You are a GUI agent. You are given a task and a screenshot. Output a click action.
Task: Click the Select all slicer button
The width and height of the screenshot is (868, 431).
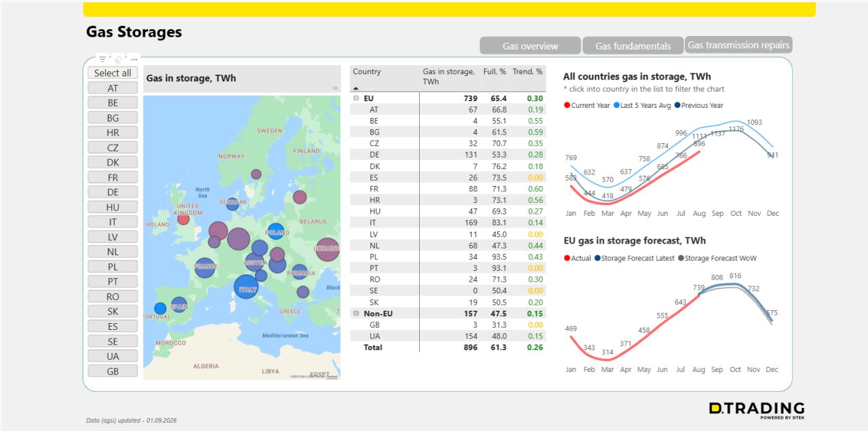tap(113, 73)
